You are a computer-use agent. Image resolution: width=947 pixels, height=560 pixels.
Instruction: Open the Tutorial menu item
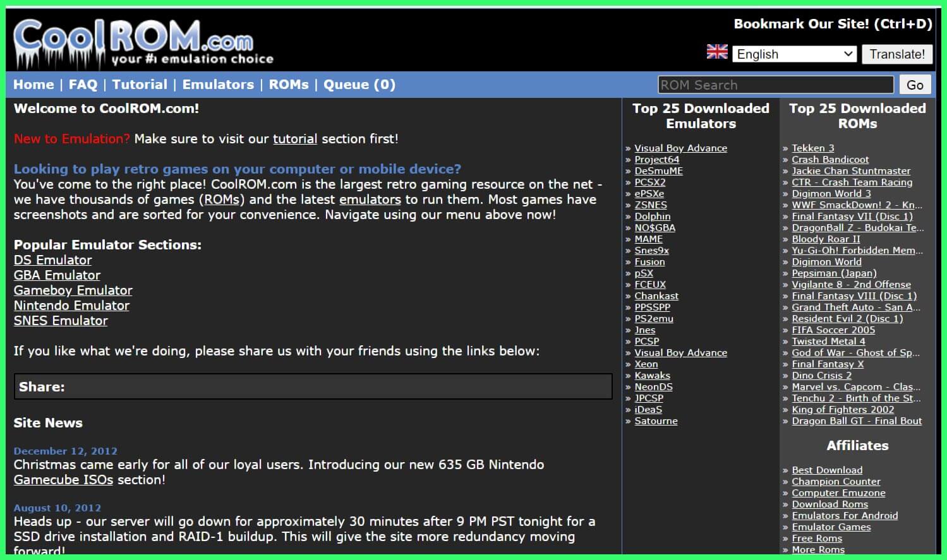pyautogui.click(x=140, y=85)
